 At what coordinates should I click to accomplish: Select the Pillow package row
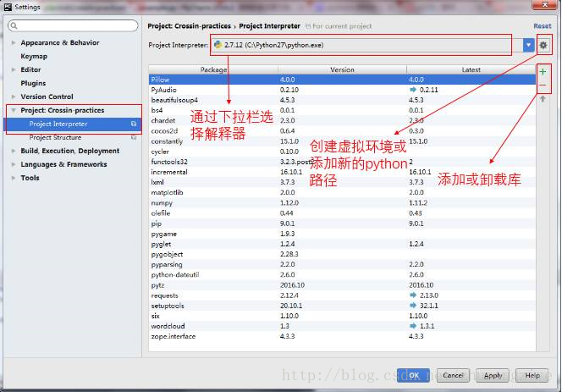tap(342, 80)
